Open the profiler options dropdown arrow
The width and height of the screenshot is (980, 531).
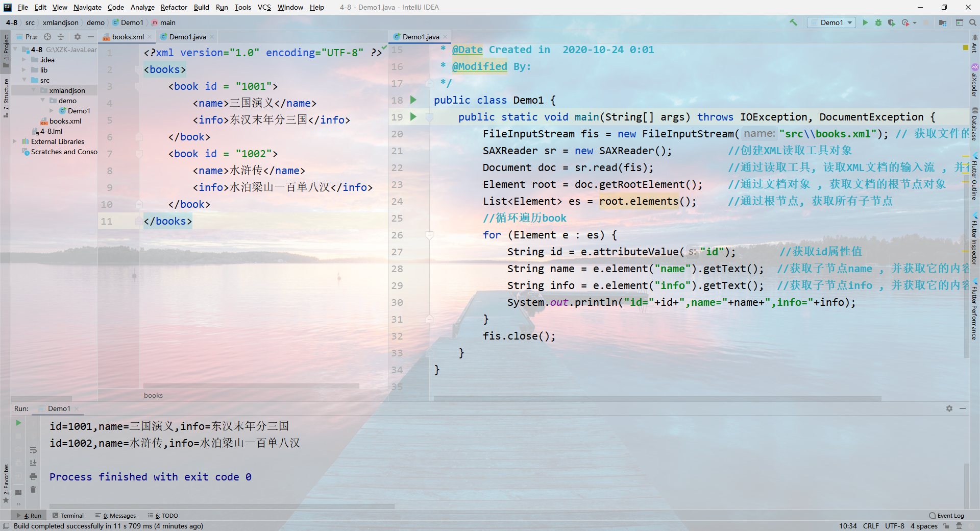915,23
